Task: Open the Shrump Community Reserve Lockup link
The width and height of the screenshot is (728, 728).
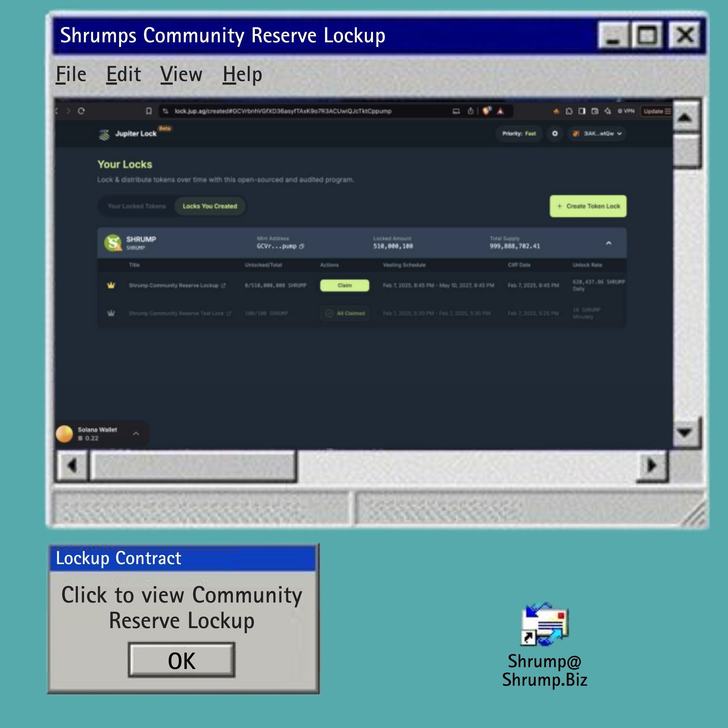Action: pyautogui.click(x=177, y=285)
